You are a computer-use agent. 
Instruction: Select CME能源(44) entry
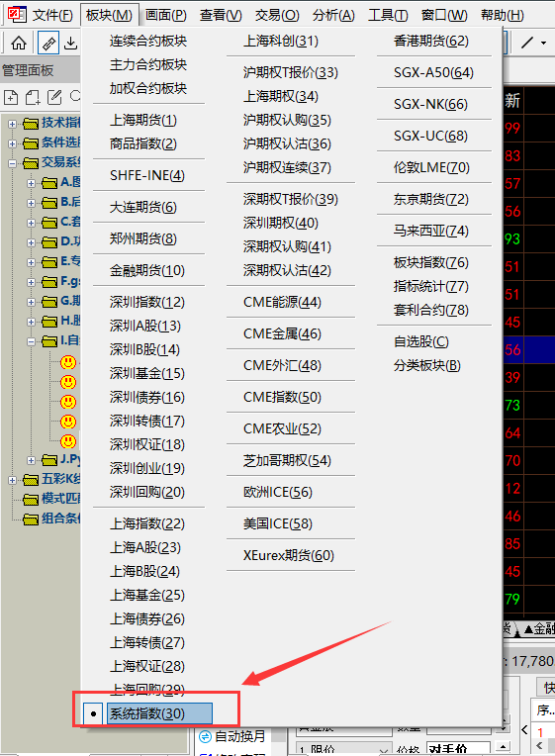click(283, 303)
